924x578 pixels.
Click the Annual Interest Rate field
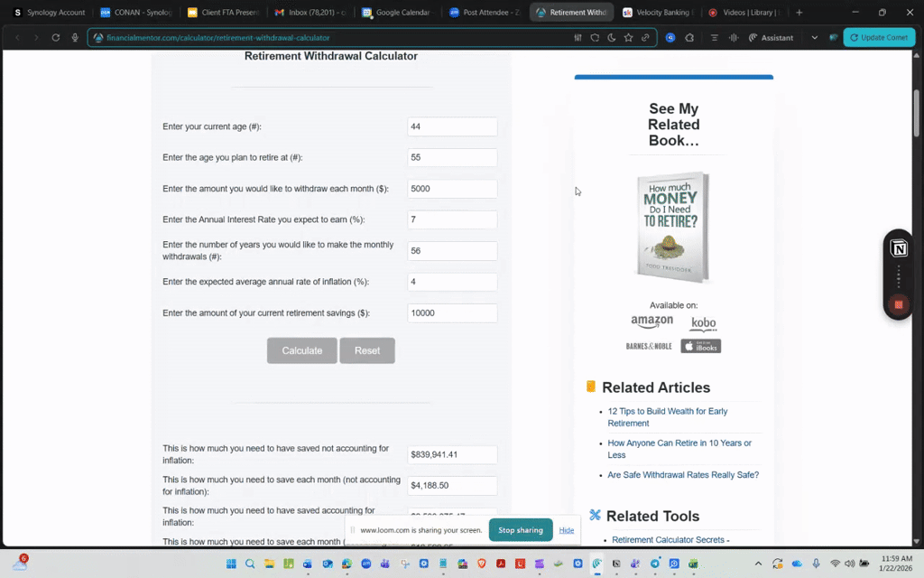[x=452, y=219]
